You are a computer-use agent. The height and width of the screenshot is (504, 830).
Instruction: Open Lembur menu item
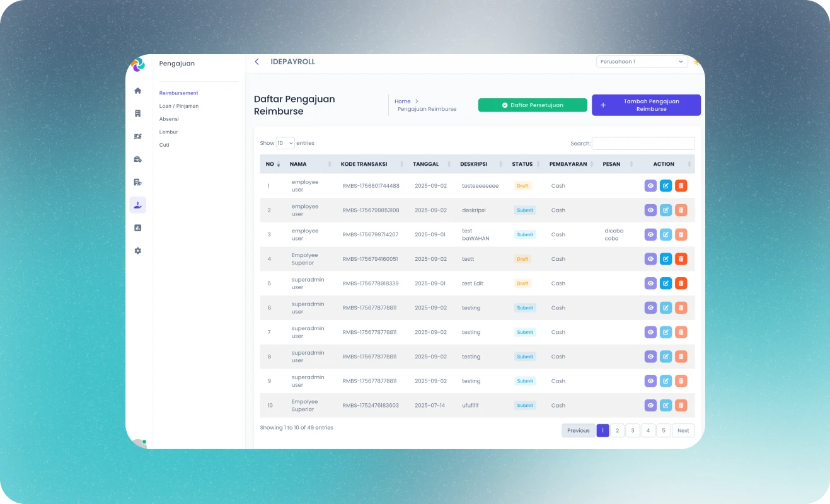168,132
